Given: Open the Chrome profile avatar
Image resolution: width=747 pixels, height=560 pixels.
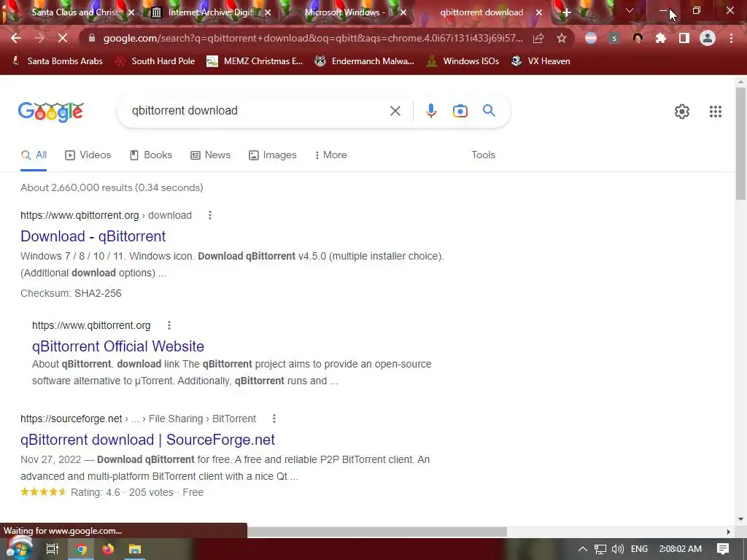Looking at the screenshot, I should point(708,38).
